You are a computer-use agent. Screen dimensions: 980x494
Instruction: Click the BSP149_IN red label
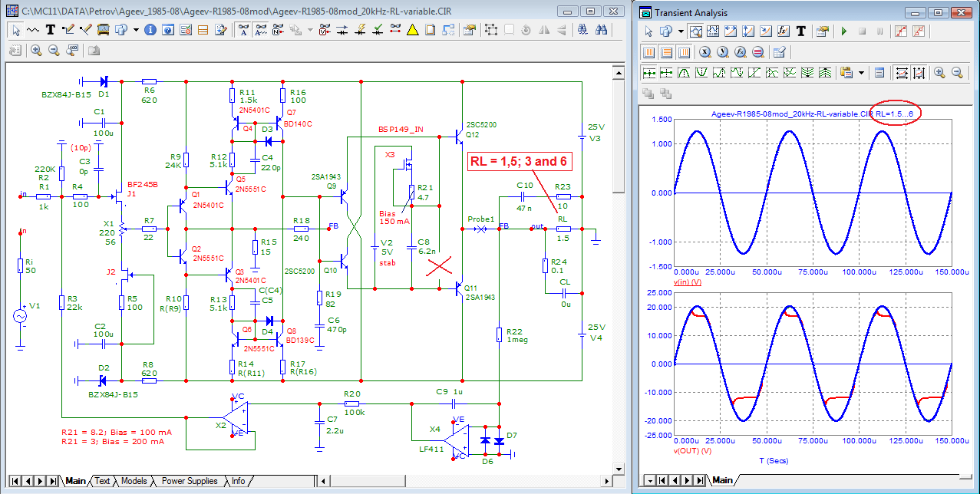[401, 130]
